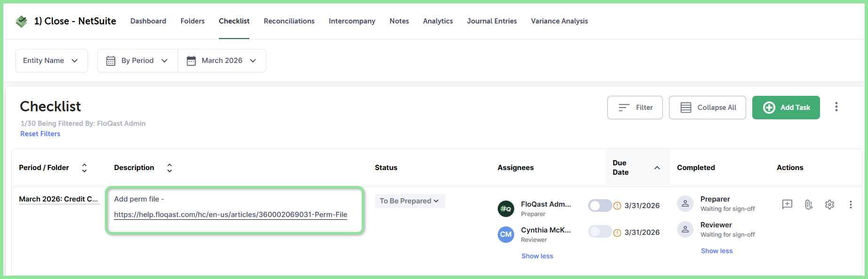Click the 'Add perm file -' description text
868x279 pixels.
click(x=139, y=199)
